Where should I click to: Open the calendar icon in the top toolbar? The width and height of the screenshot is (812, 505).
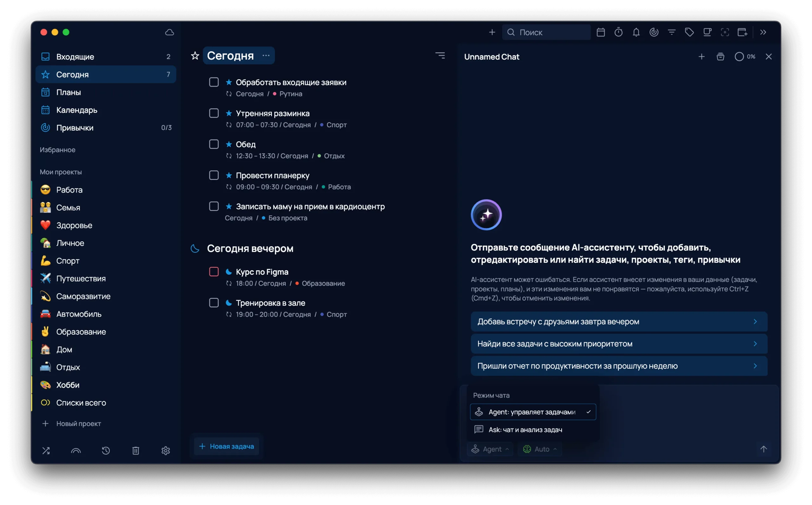click(x=601, y=32)
